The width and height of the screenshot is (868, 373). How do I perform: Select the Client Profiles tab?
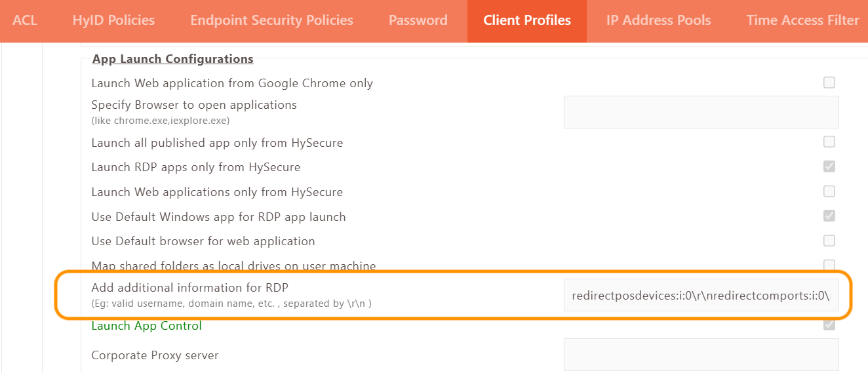click(x=527, y=20)
